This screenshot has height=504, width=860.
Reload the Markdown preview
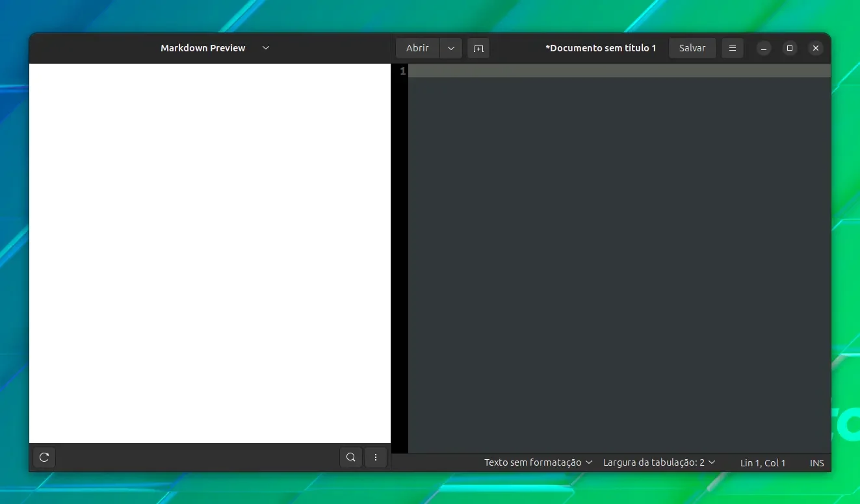coord(44,457)
